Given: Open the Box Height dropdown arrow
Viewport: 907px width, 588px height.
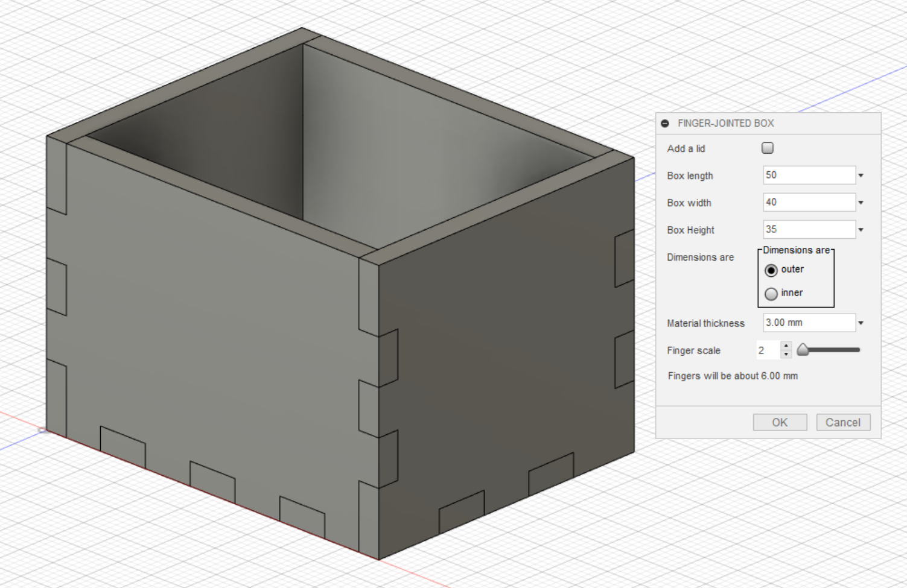Looking at the screenshot, I should [x=861, y=230].
